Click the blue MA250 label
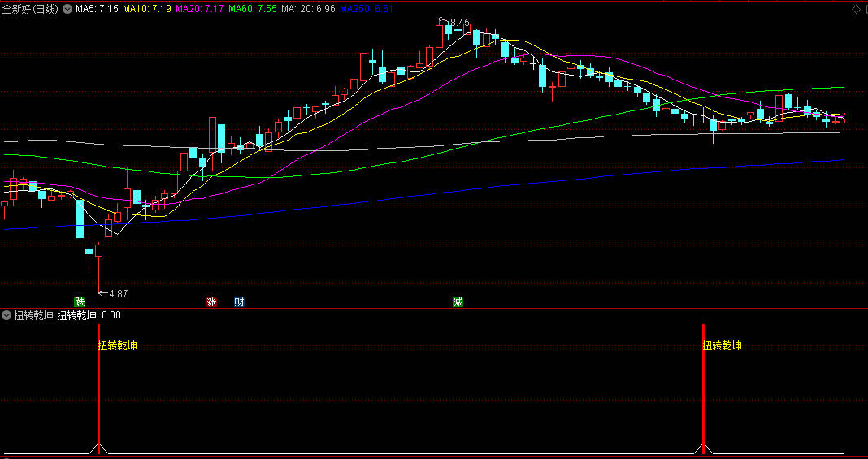This screenshot has height=459, width=868. click(x=367, y=9)
